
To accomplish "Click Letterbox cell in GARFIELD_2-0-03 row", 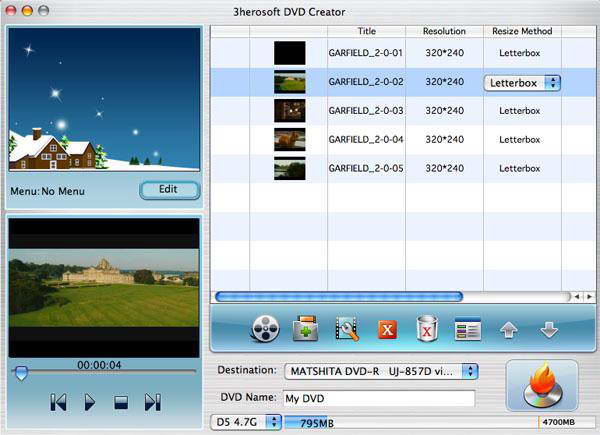I will (520, 111).
